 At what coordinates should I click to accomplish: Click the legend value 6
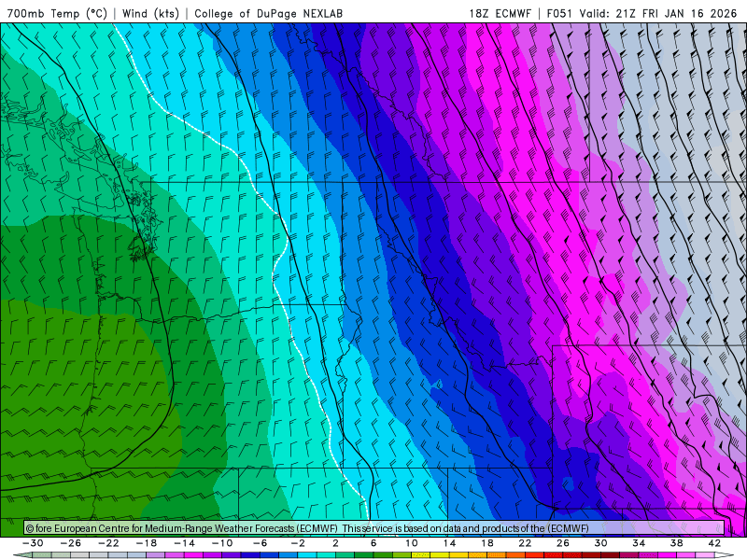[373, 543]
